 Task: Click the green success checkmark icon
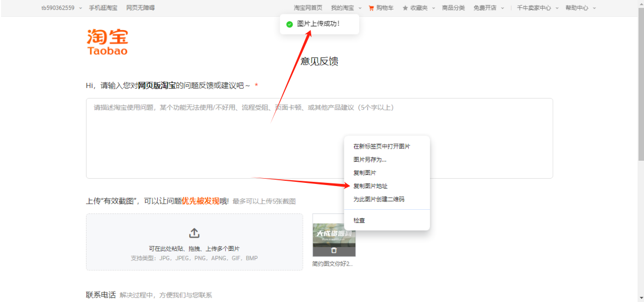(x=289, y=24)
